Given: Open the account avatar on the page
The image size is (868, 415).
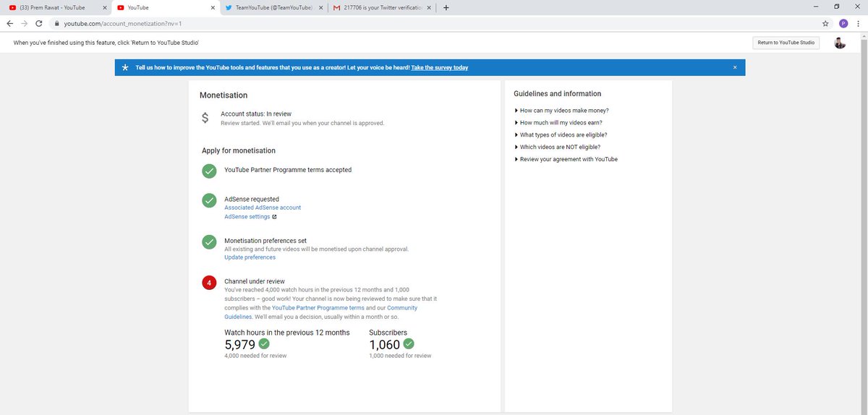Looking at the screenshot, I should click(x=840, y=43).
